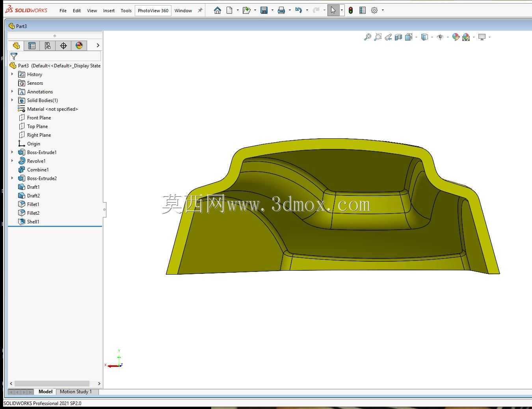Open FeatureManager design tree tab
The width and height of the screenshot is (532, 409).
(16, 46)
